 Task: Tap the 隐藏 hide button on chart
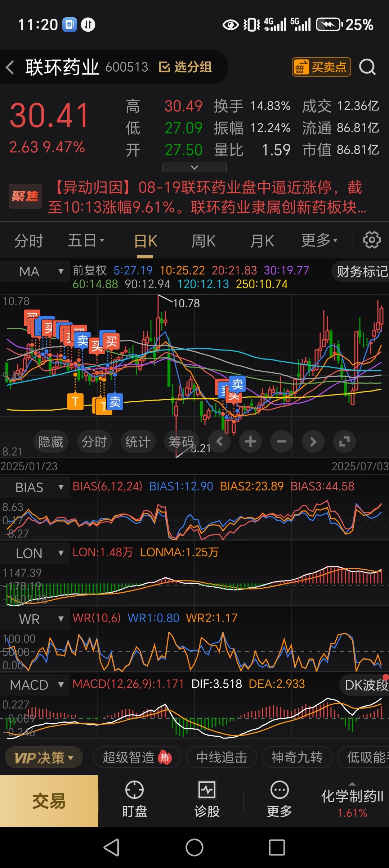click(51, 442)
